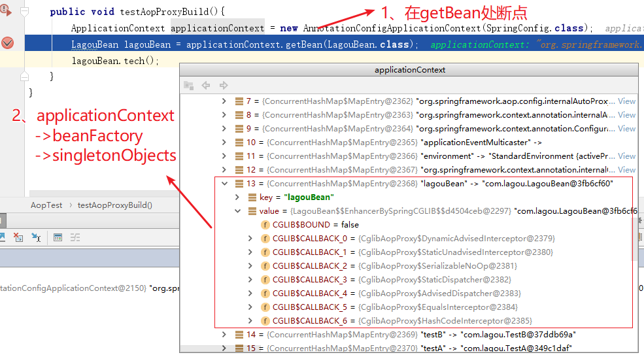The width and height of the screenshot is (644, 355).
Task: Click the highlighted applicationContext variable in code
Action: (217, 28)
